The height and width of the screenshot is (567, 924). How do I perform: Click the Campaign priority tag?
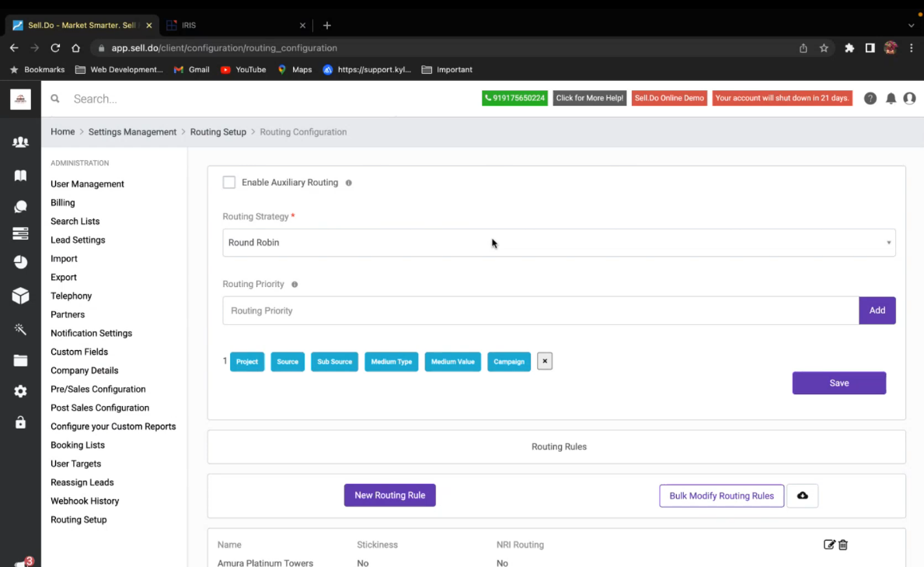[x=508, y=362]
